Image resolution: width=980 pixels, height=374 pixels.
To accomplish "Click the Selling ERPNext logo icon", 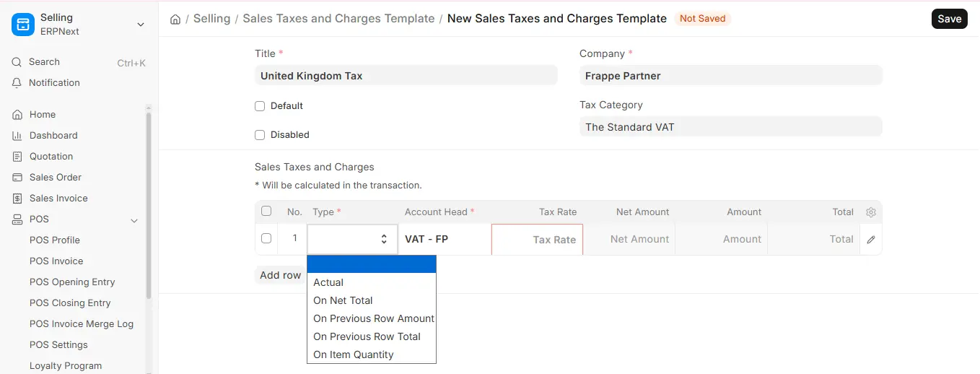I will pyautogui.click(x=23, y=25).
